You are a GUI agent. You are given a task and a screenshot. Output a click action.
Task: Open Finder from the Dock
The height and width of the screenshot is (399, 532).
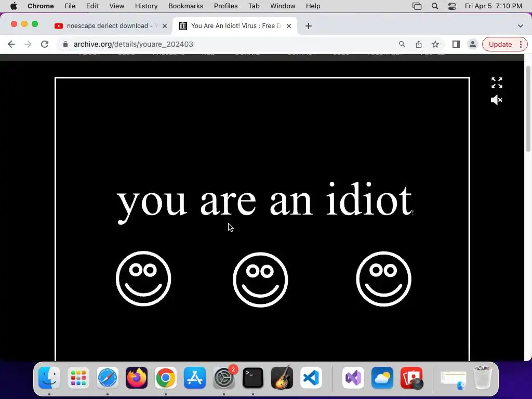tap(49, 378)
